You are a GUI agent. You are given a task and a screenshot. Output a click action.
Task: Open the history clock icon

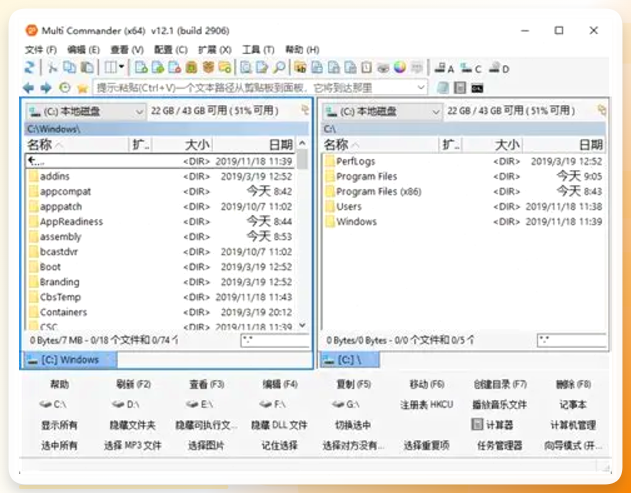64,88
